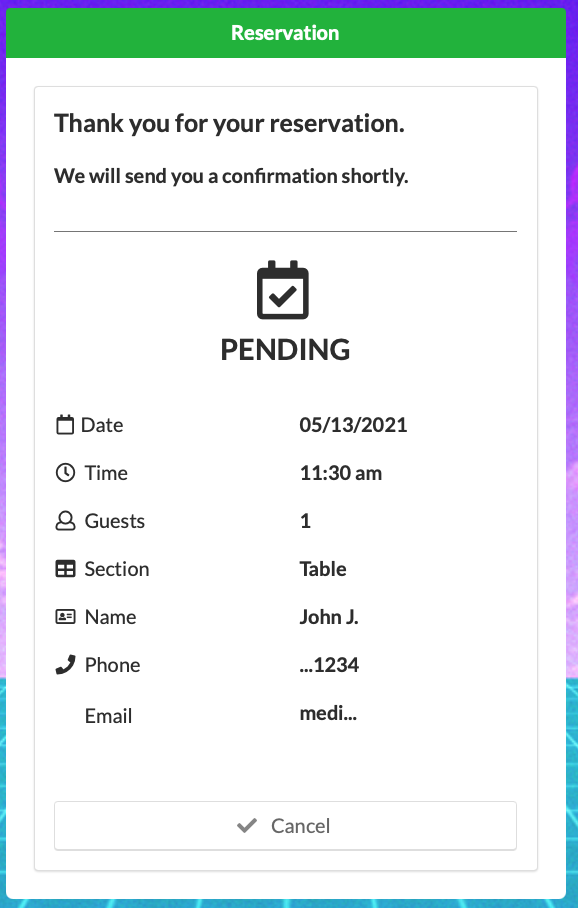Click the ID card icon beside Name
This screenshot has width=578, height=908.
pos(65,617)
